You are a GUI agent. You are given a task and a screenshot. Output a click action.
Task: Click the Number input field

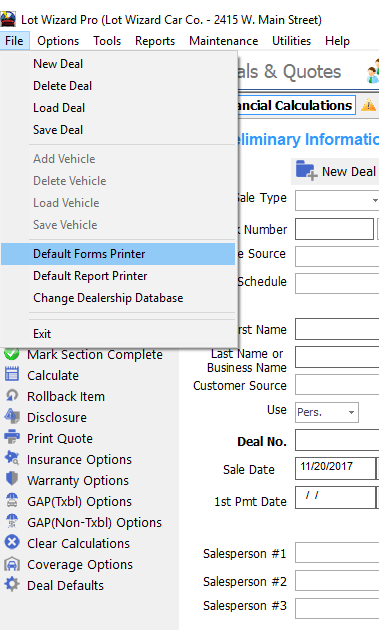click(334, 229)
